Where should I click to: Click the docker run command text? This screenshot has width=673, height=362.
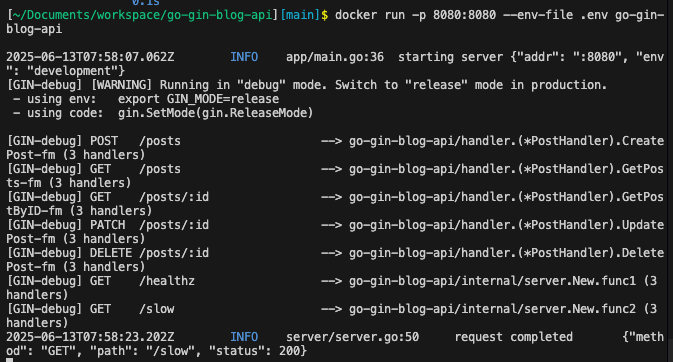[335, 22]
